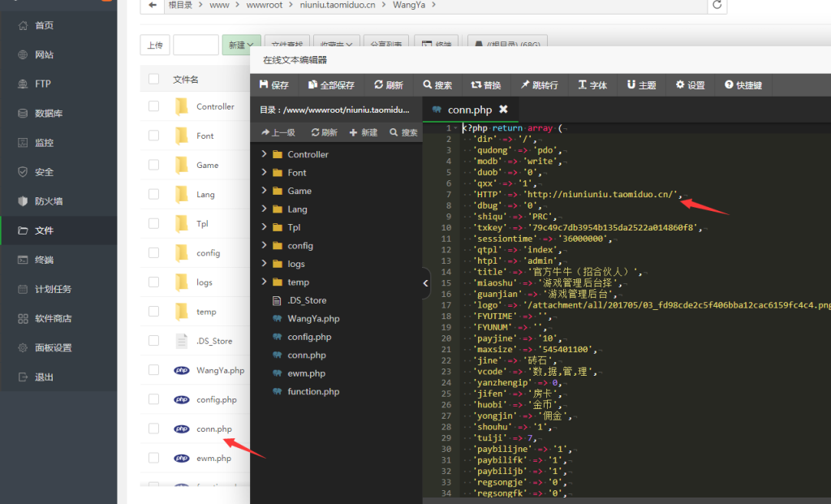
Task: Click the Upload button
Action: pos(155,45)
